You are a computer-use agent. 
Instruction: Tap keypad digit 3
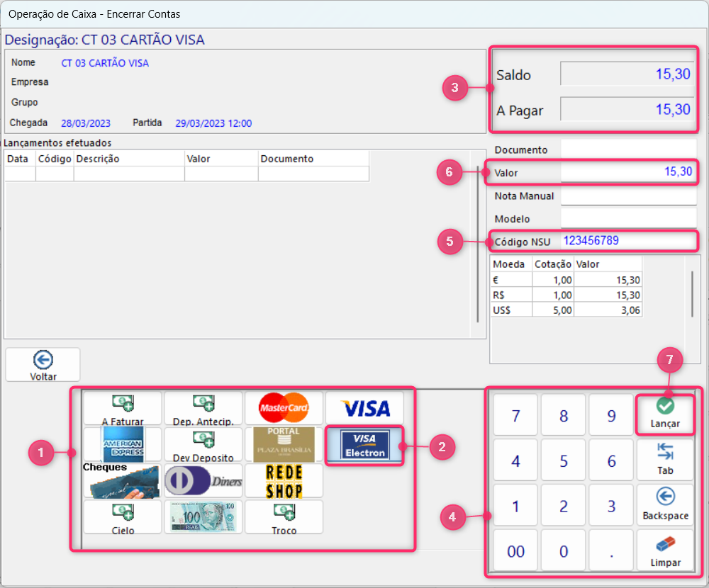pos(611,505)
